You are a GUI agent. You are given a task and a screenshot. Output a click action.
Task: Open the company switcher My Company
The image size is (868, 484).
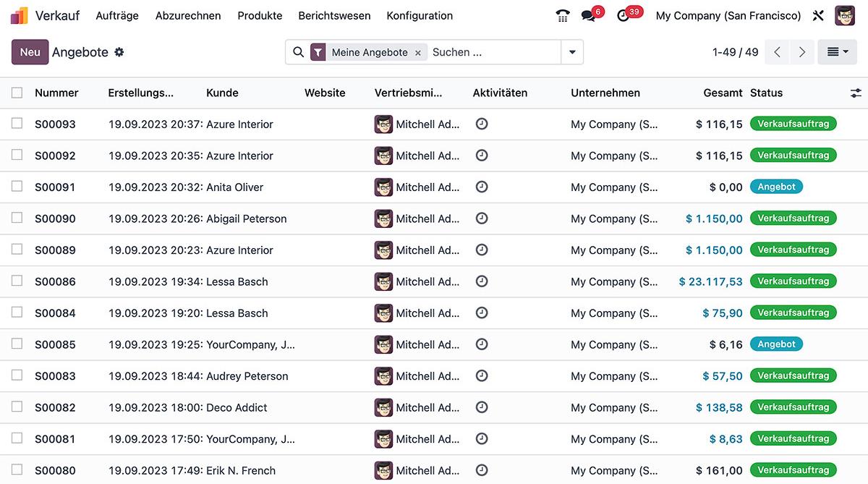728,16
